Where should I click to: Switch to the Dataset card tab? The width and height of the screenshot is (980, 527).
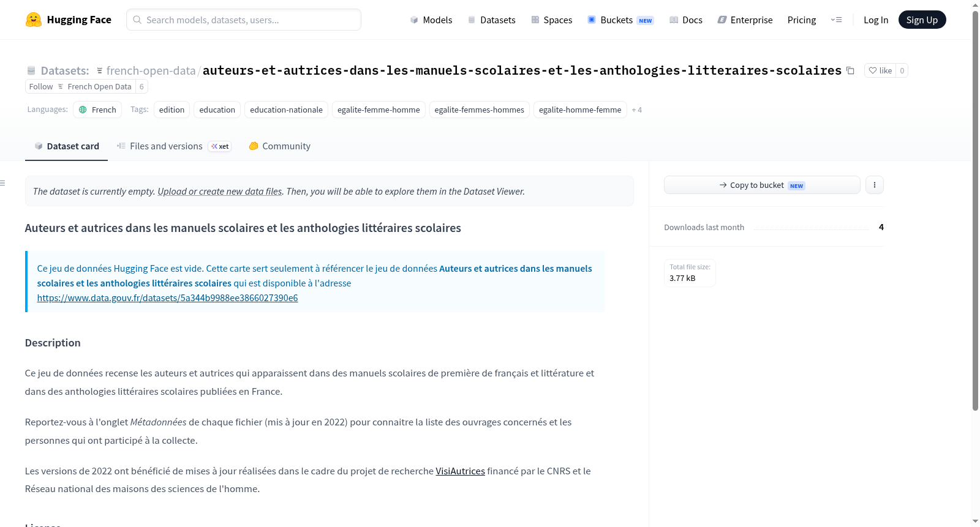[x=67, y=146]
